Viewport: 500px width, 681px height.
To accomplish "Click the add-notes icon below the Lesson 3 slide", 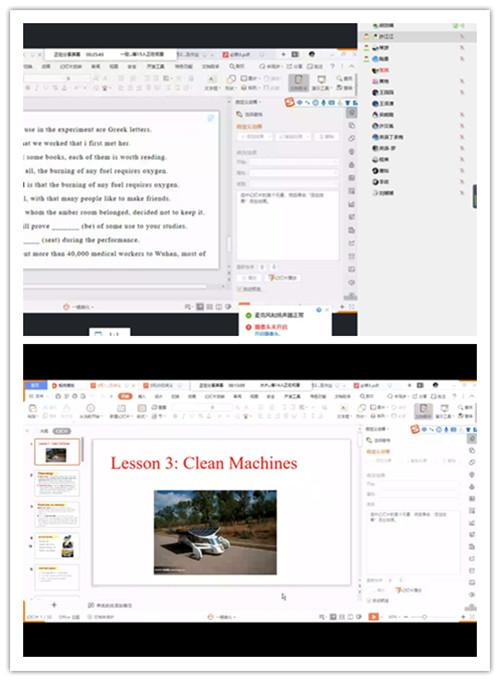I will [x=109, y=605].
